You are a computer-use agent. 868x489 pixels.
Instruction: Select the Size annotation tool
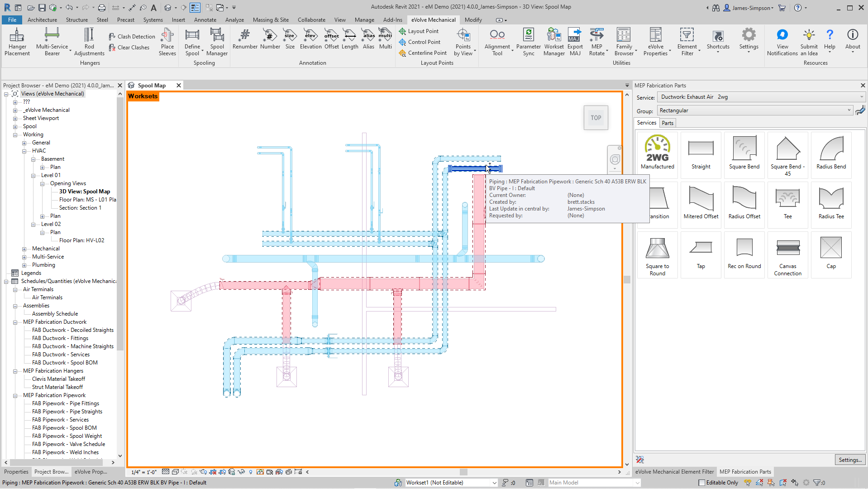pos(290,39)
